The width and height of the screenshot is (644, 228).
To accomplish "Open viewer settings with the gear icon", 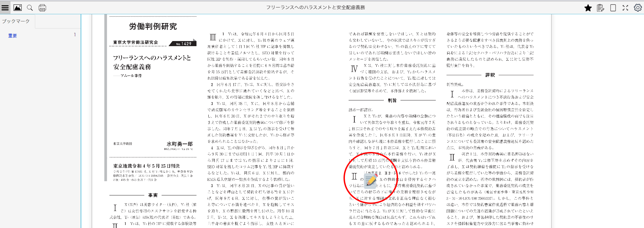I will pyautogui.click(x=638, y=8).
